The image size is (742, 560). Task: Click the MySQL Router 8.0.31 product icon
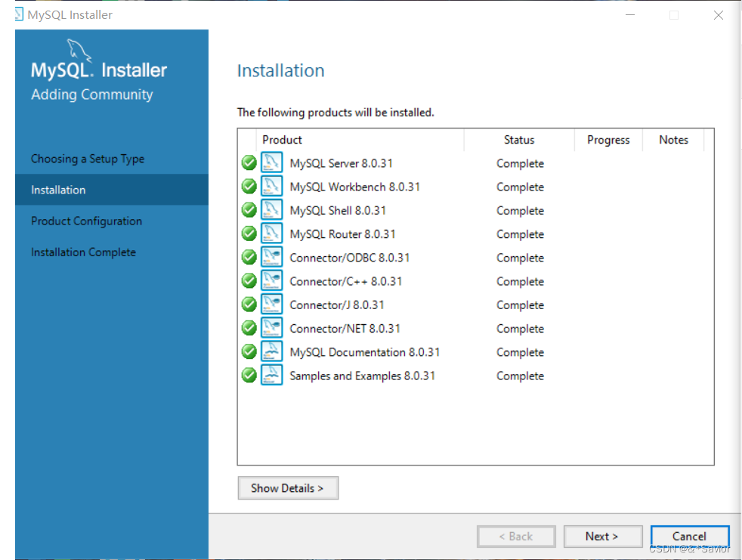click(271, 234)
